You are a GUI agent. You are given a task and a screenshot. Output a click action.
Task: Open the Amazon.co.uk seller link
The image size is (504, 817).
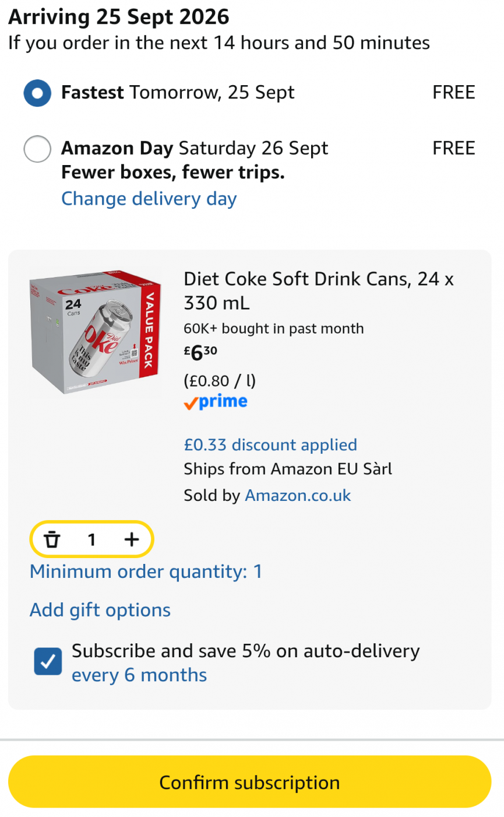point(298,495)
